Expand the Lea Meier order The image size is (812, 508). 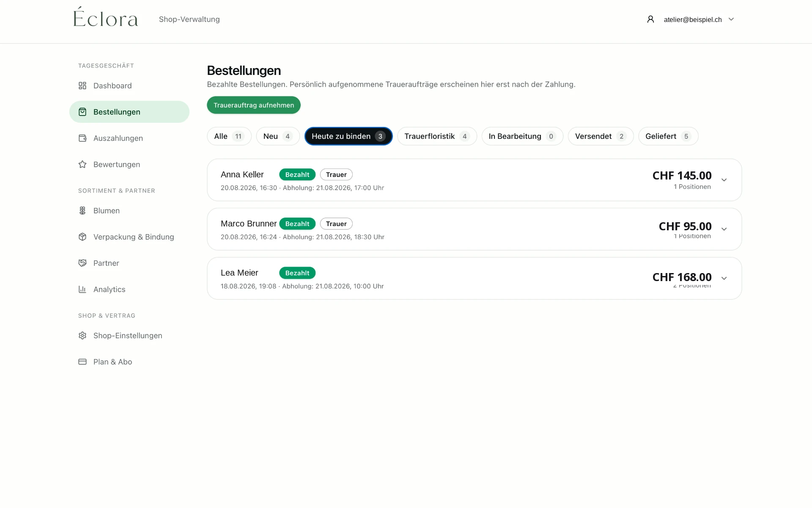coord(724,278)
